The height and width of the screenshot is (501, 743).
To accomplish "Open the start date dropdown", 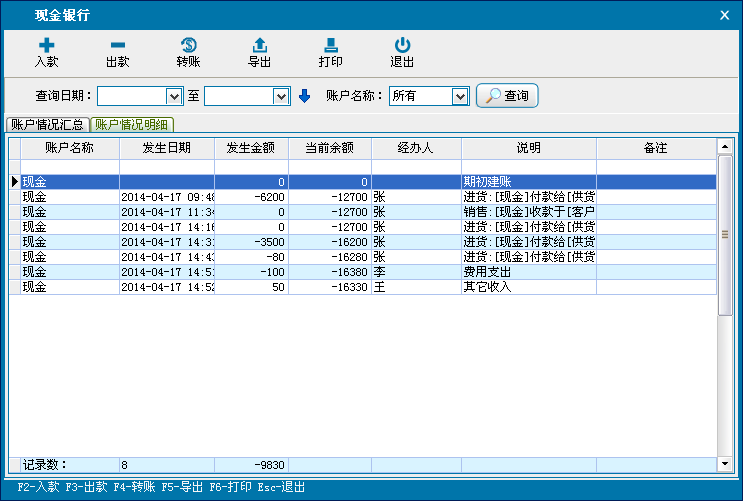I will point(174,96).
